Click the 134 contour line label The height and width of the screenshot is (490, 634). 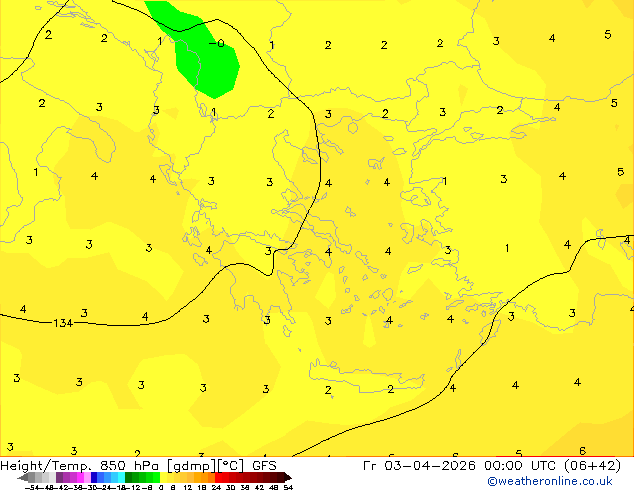pos(63,323)
